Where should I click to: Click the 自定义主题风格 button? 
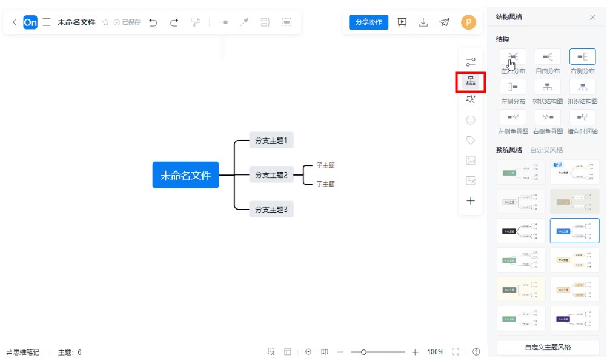548,347
